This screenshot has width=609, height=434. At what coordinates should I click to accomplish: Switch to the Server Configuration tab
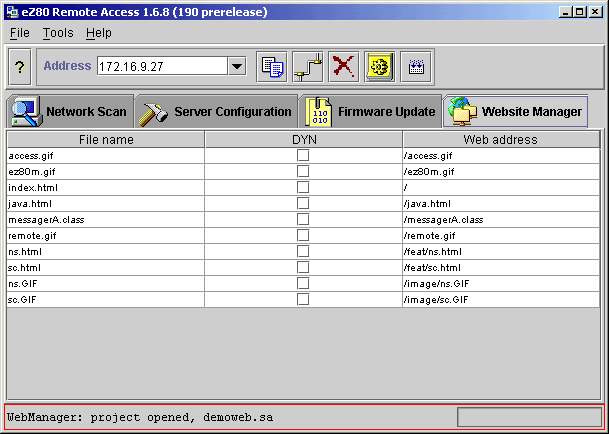[x=216, y=112]
